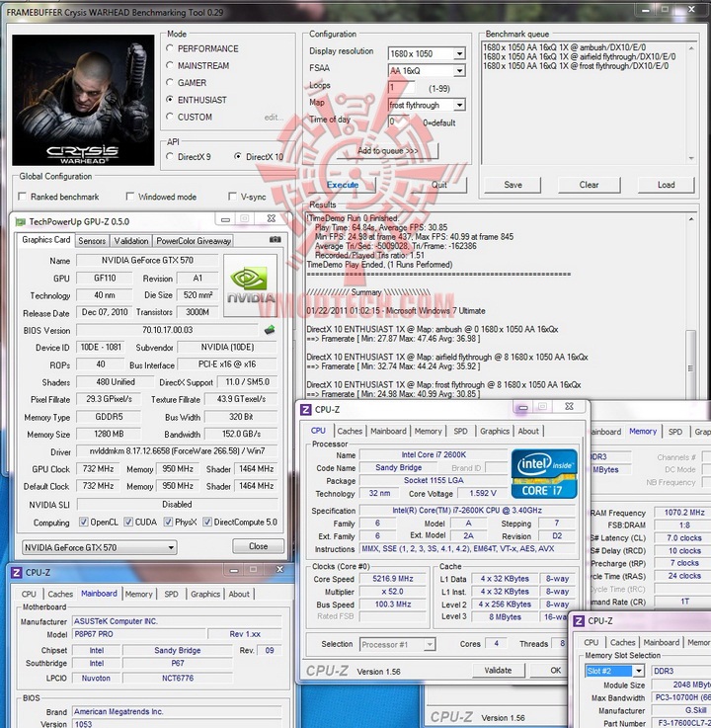The width and height of the screenshot is (711, 728).
Task: Choose the DirectX 10 API option
Action: [238, 156]
